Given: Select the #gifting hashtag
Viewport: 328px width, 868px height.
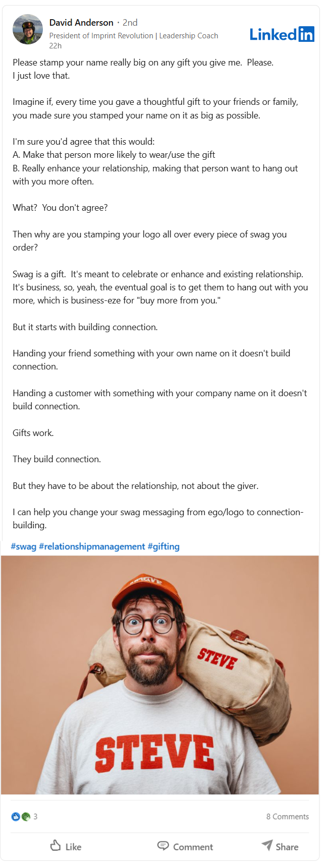Looking at the screenshot, I should point(163,546).
